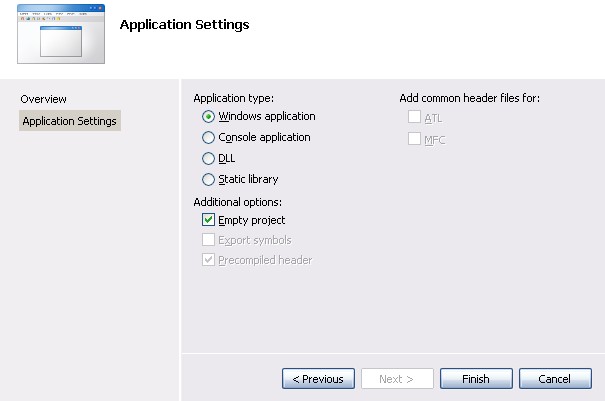Click the grayed-out Next button
This screenshot has width=605, height=401.
(x=397, y=379)
